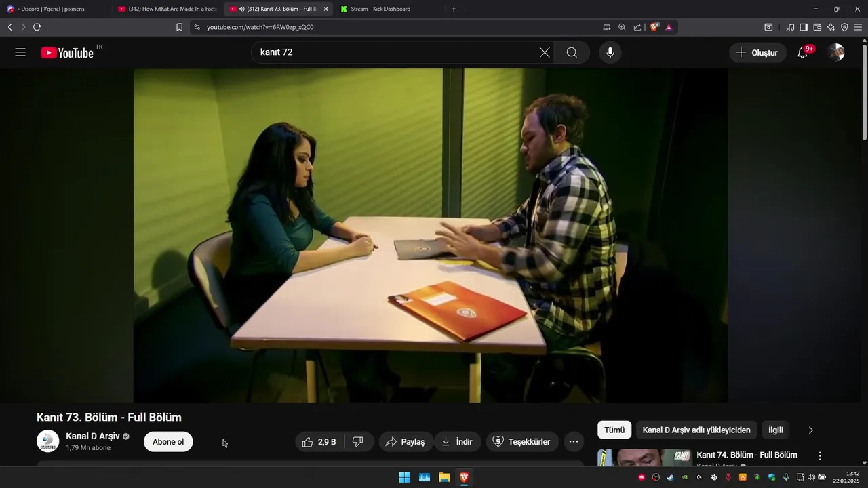Close the Kanıt 73. Bölüm tab
The image size is (868, 488).
[x=326, y=9]
